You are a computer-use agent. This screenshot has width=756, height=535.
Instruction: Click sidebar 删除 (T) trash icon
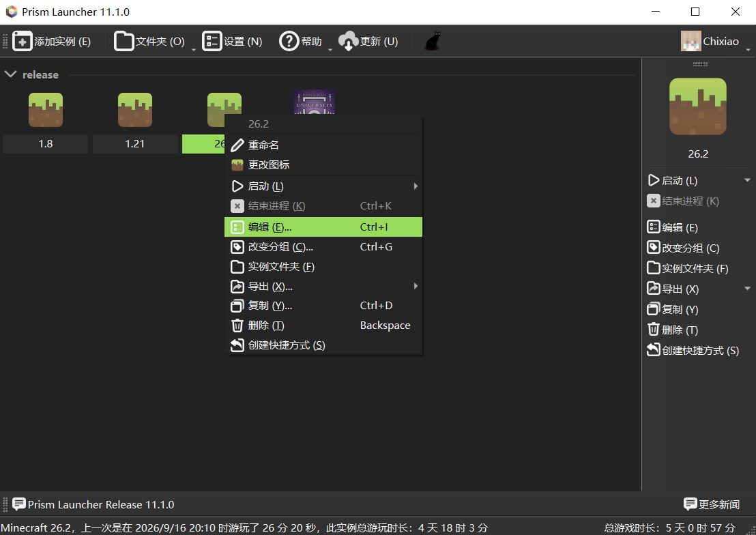[x=653, y=330]
